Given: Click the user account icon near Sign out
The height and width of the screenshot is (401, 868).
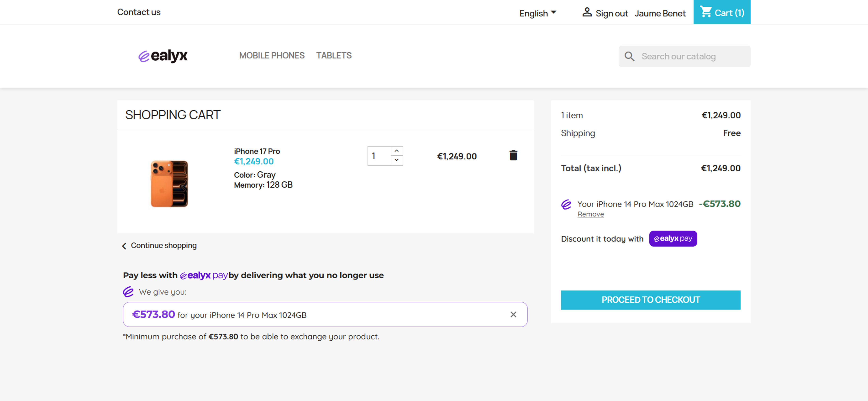Looking at the screenshot, I should point(587,12).
